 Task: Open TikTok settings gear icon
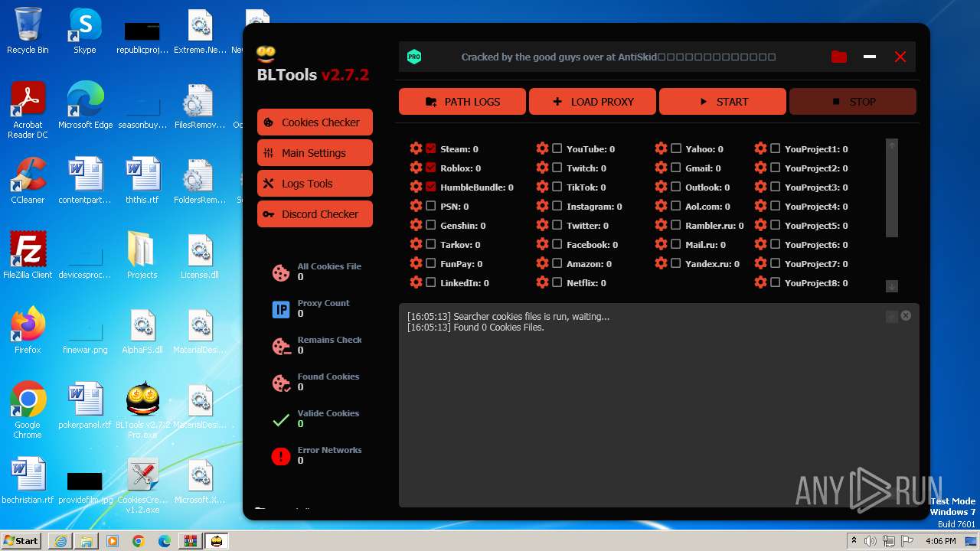pyautogui.click(x=542, y=187)
